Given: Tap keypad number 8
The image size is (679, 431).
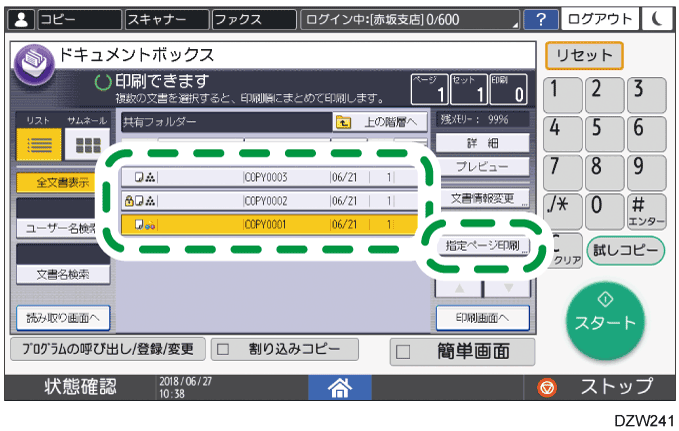Looking at the screenshot, I should (605, 172).
